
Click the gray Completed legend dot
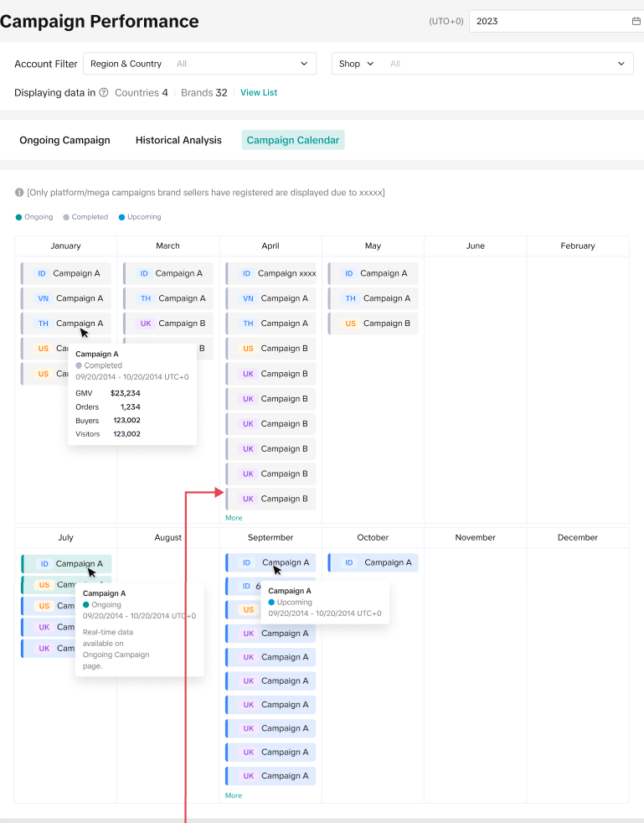tap(66, 217)
